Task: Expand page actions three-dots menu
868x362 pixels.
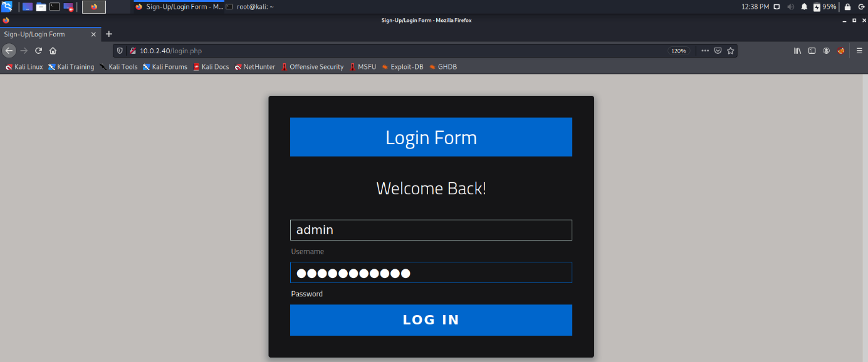Action: point(705,51)
